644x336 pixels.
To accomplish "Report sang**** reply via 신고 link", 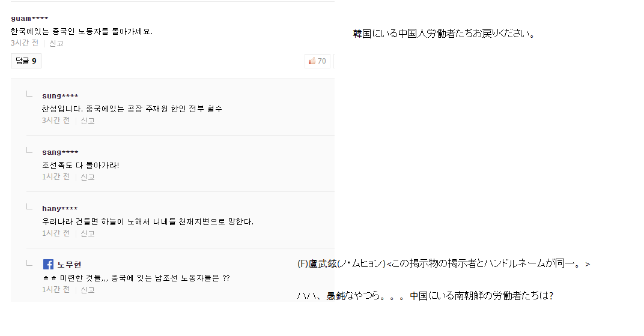I will 88,177.
